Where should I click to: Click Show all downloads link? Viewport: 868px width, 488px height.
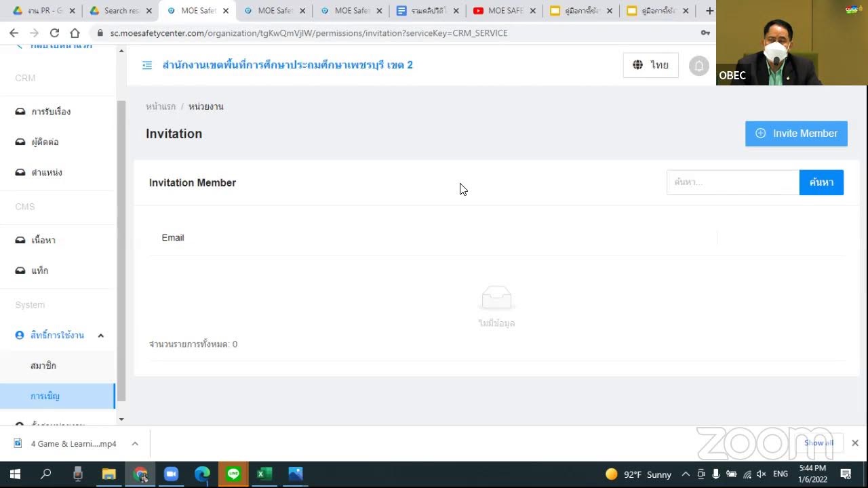[x=818, y=443]
